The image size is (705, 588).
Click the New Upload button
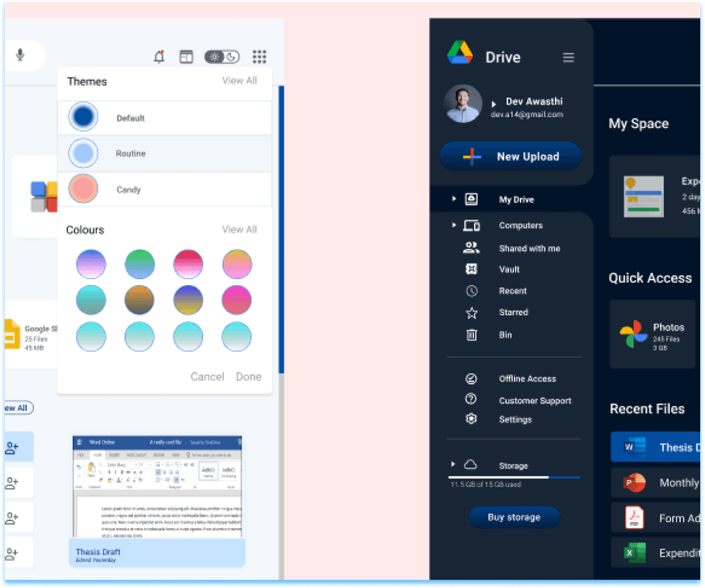(510, 156)
